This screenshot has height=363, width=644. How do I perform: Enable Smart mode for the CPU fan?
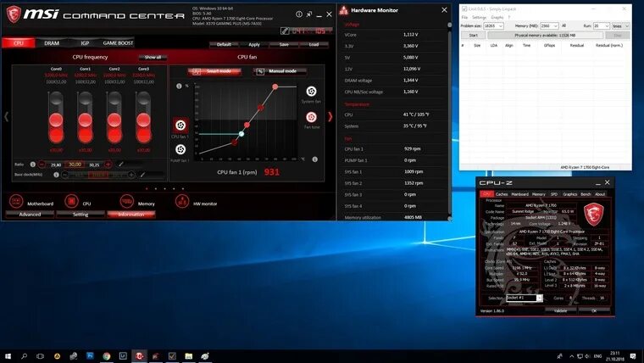[214, 71]
